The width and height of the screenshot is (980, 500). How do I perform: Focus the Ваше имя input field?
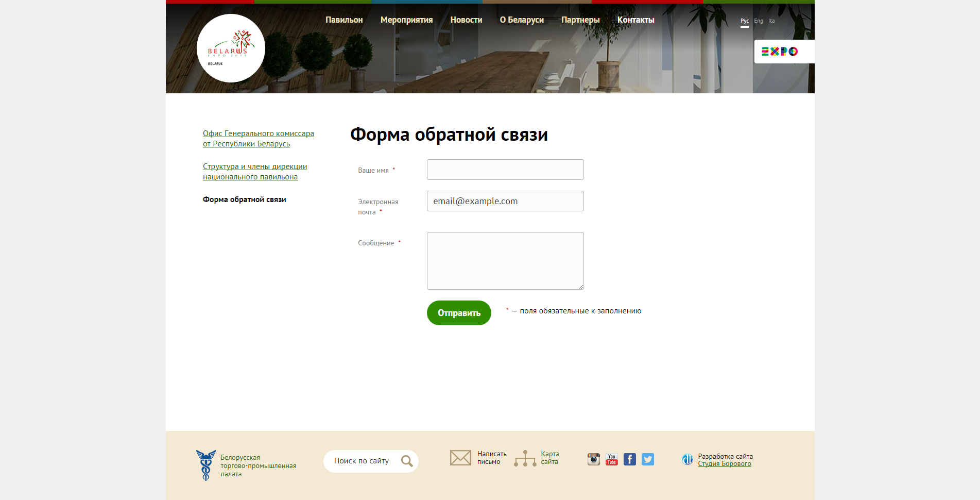[x=505, y=170]
